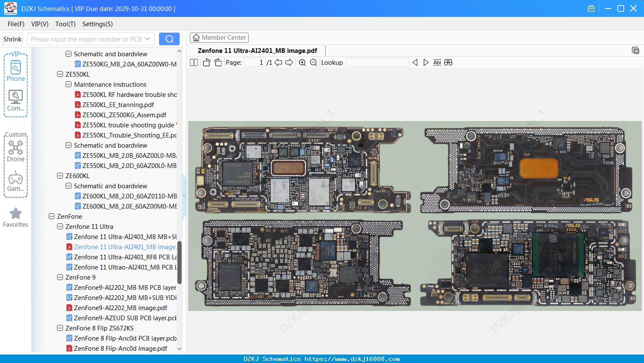The image size is (644, 363).
Task: Toggle the Abi whole-word match option
Action: pyautogui.click(x=437, y=63)
